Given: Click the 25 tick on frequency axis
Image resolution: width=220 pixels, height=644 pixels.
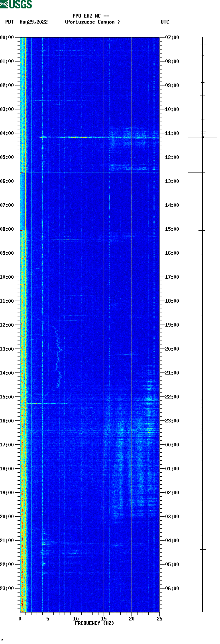Looking at the screenshot, I should pyautogui.click(x=159, y=619).
